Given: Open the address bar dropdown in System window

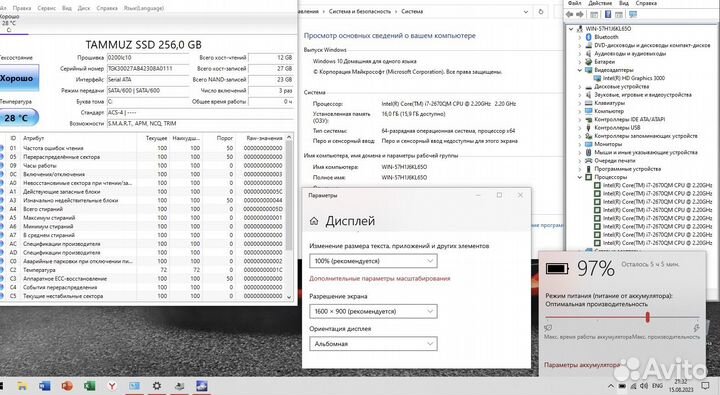Looking at the screenshot, I should pos(526,12).
